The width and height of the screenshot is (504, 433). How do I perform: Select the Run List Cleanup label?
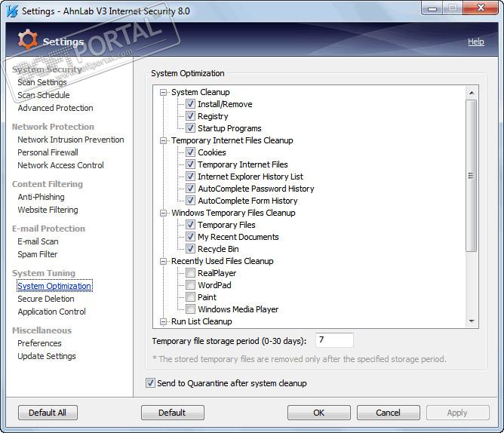click(201, 321)
